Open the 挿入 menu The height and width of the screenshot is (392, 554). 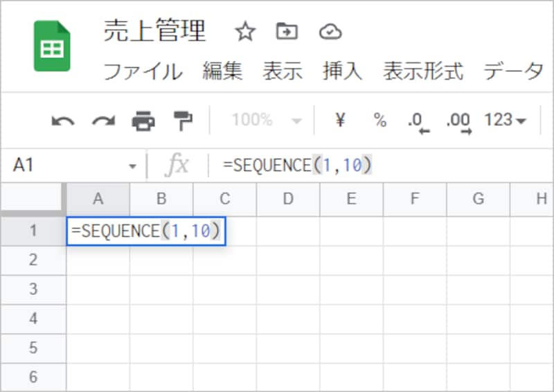point(342,71)
